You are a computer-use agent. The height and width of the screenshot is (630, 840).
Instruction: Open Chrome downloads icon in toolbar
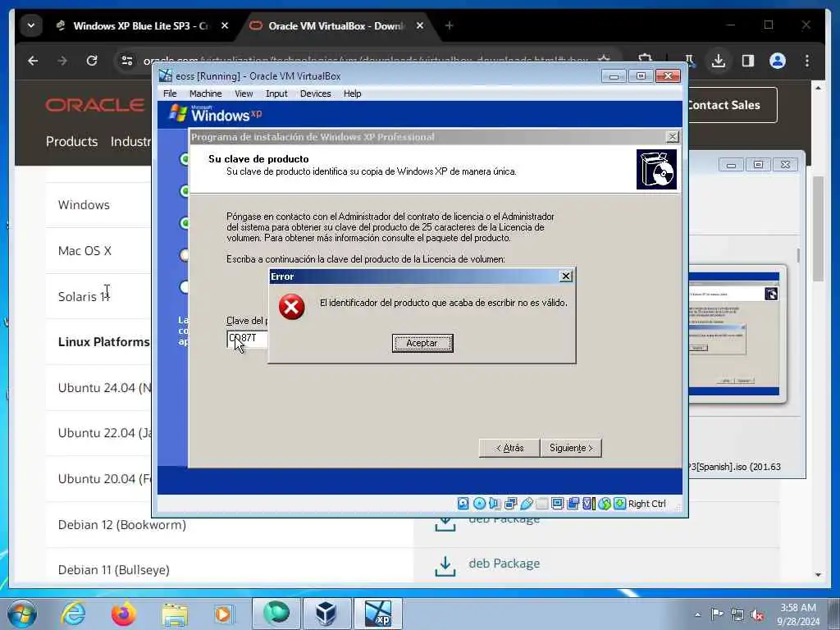[719, 61]
